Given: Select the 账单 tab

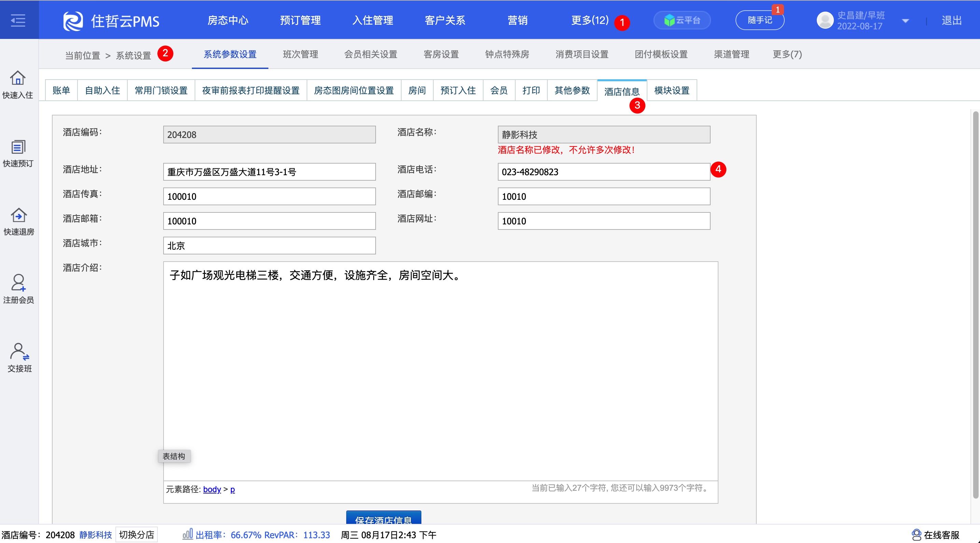Looking at the screenshot, I should pos(61,90).
